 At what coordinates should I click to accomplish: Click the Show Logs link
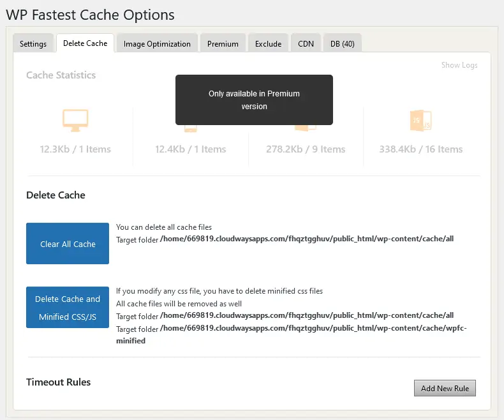[x=459, y=65]
